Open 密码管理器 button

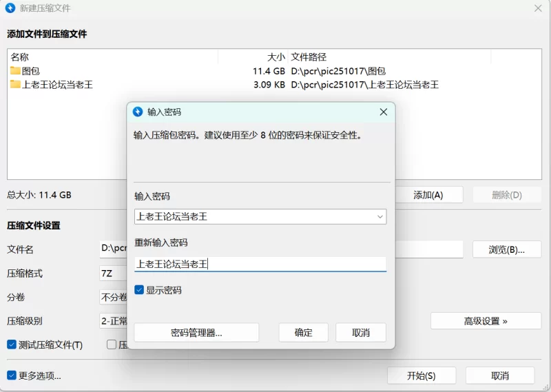196,333
